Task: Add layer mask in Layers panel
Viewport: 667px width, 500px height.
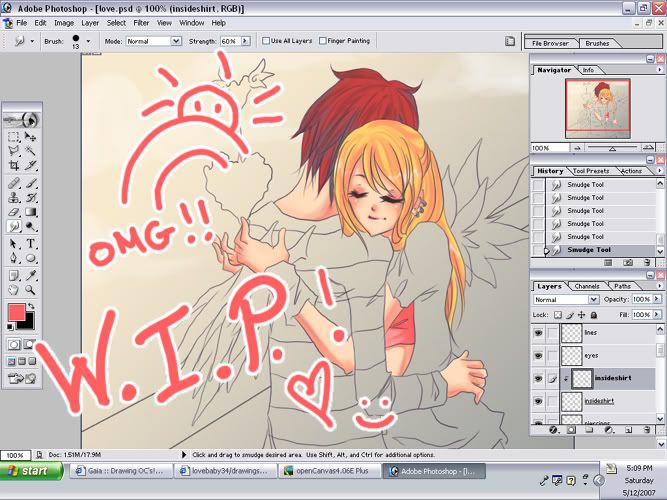Action: [571, 430]
